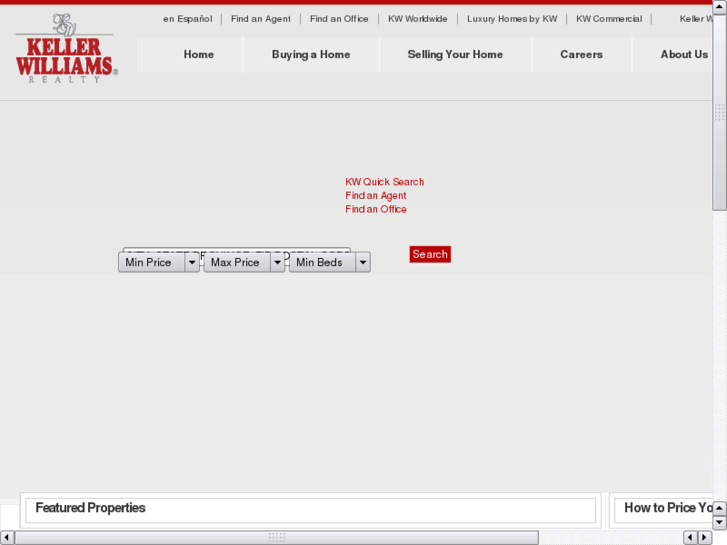This screenshot has width=727, height=545.
Task: Click the vertical scrollbar thumb
Action: 720,112
